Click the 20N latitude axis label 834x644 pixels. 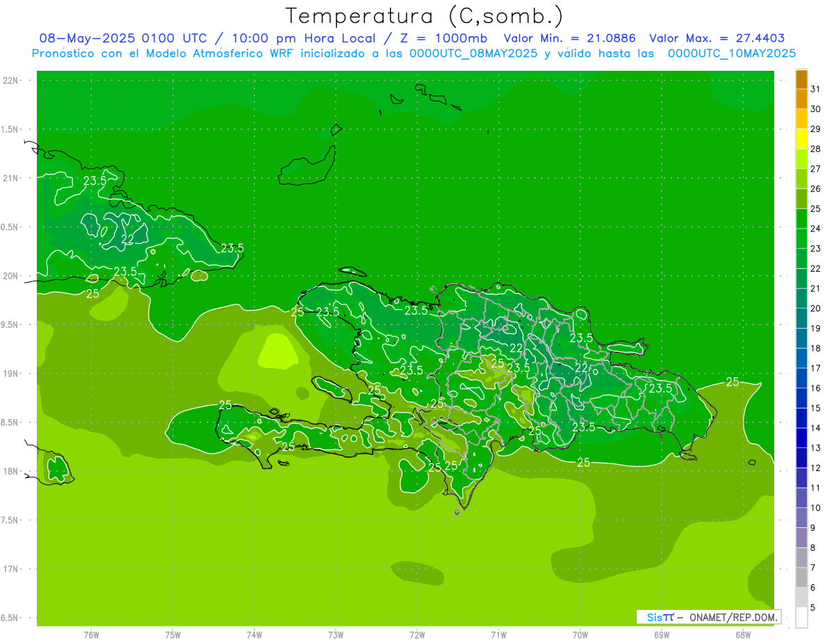tap(11, 276)
